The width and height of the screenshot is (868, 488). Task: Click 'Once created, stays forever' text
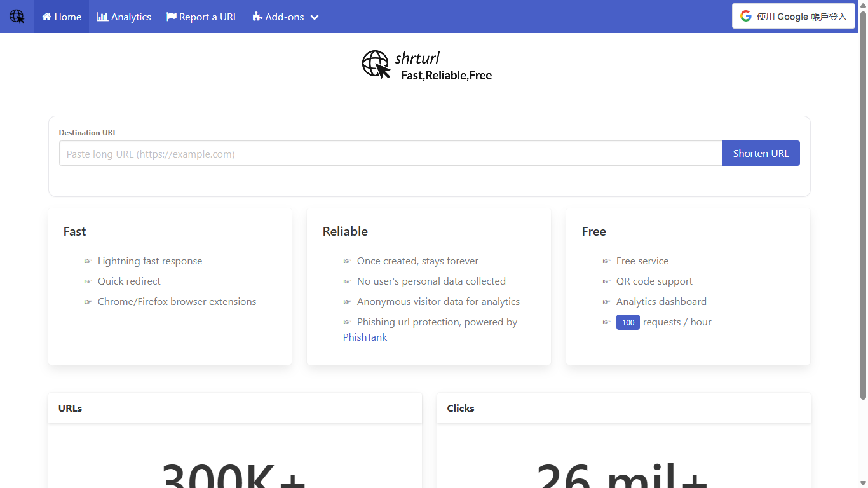[417, 261]
